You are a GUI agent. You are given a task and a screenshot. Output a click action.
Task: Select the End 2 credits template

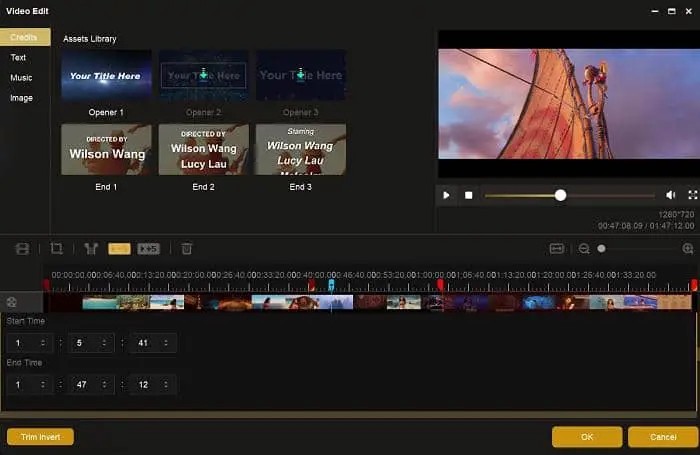coord(204,150)
